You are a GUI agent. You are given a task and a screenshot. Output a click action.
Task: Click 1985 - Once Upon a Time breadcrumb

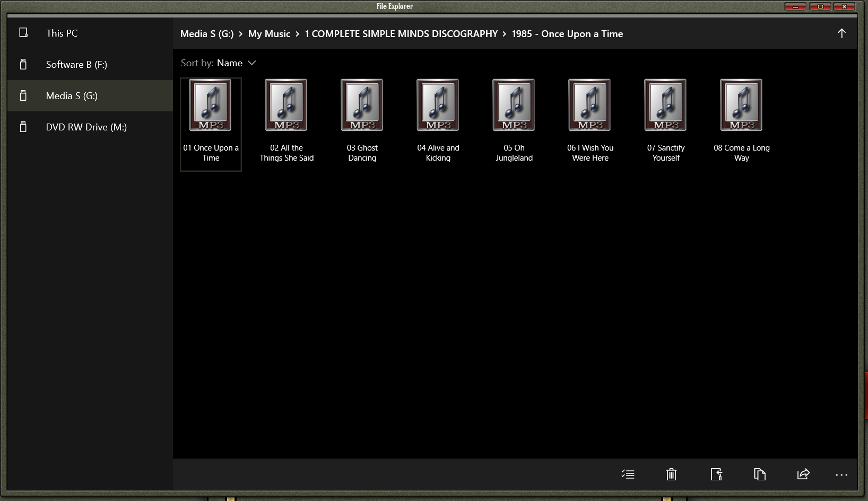point(567,34)
